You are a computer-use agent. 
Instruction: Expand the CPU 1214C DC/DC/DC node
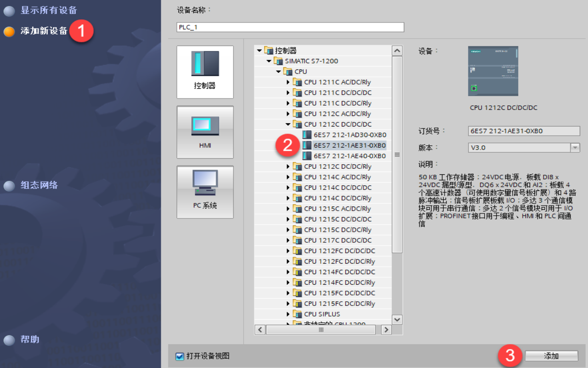coord(288,188)
